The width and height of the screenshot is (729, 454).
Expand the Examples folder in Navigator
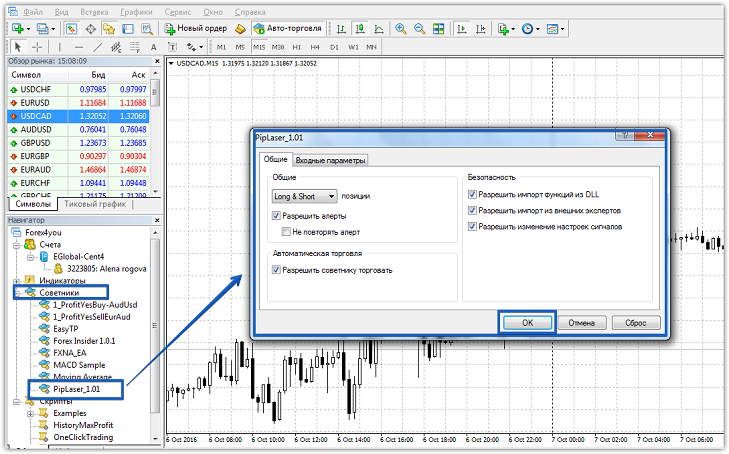[30, 413]
